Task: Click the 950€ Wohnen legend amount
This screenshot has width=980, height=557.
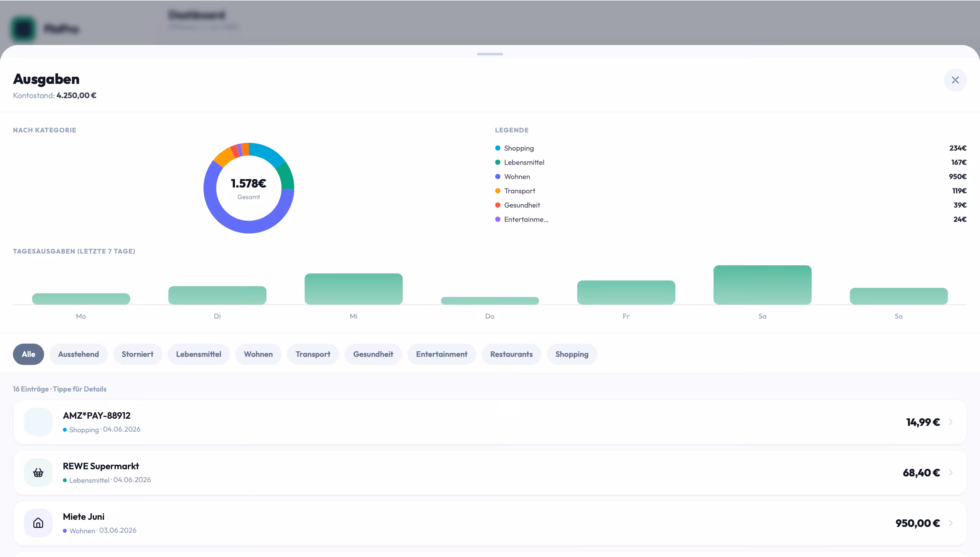Action: point(958,176)
